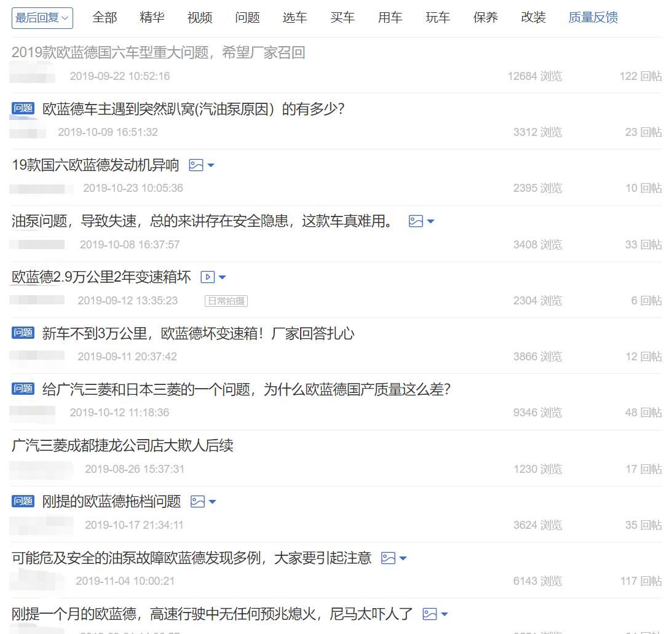Screen dimensions: 672x634
Task: Open post 可能危及安全的油泵故障
Action: 191,558
